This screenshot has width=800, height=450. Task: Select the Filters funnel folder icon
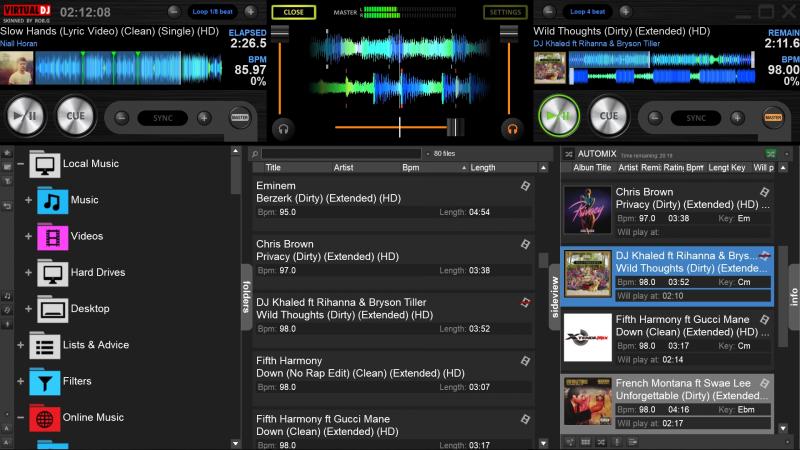point(44,382)
